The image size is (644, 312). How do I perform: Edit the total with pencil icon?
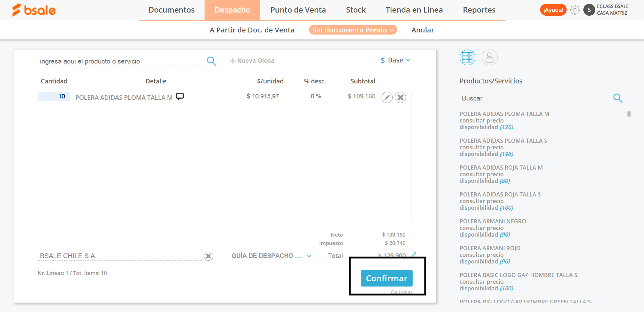[x=414, y=255]
